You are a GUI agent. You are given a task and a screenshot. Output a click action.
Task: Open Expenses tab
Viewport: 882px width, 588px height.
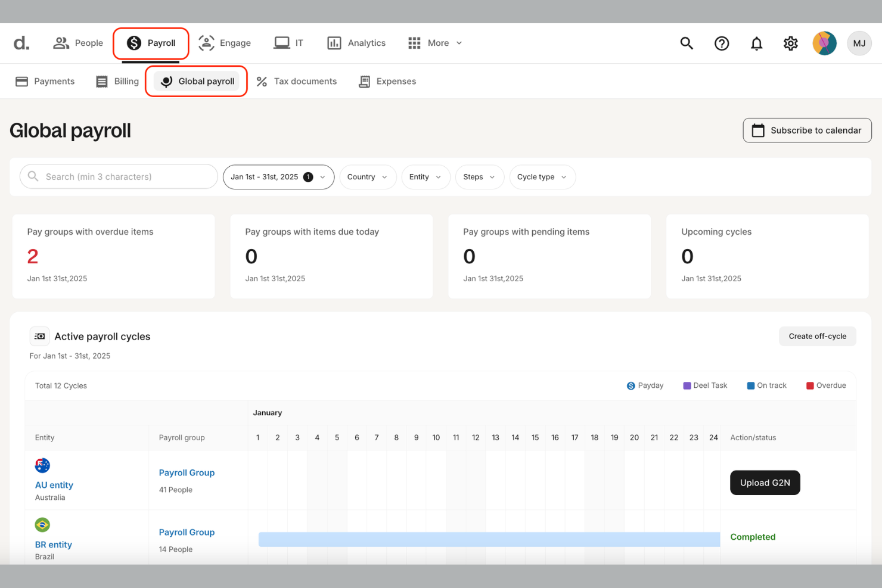point(387,82)
